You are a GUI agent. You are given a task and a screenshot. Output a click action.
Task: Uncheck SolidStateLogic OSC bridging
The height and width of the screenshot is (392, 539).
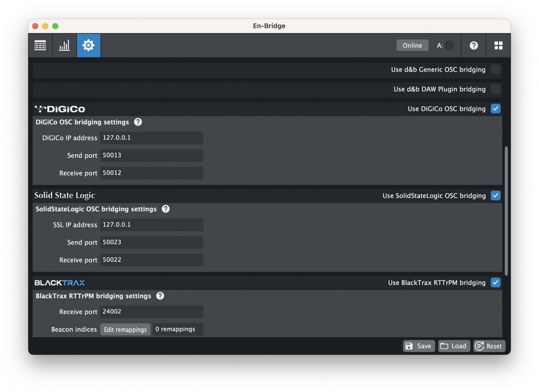coord(495,196)
